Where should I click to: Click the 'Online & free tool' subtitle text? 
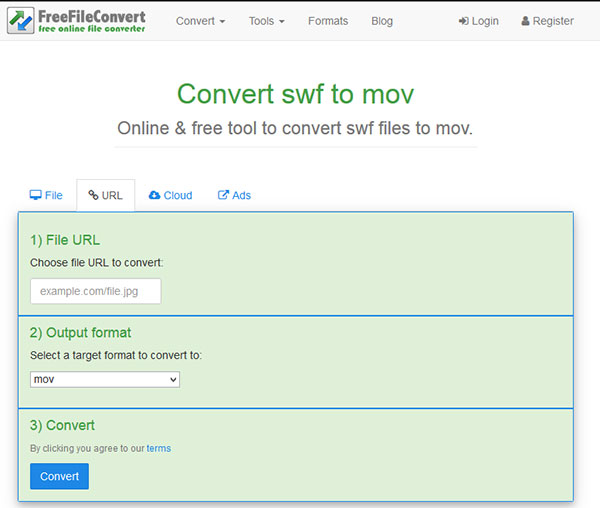tap(295, 128)
